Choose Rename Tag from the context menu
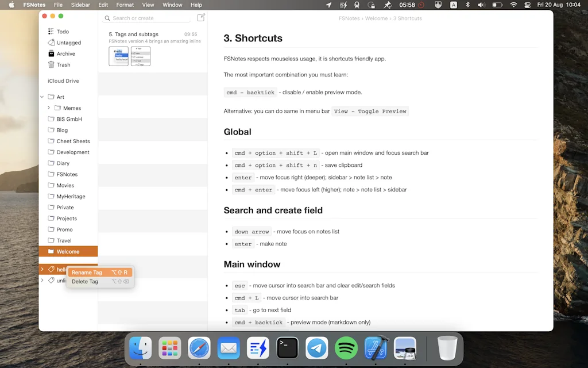The image size is (588, 368). click(86, 273)
